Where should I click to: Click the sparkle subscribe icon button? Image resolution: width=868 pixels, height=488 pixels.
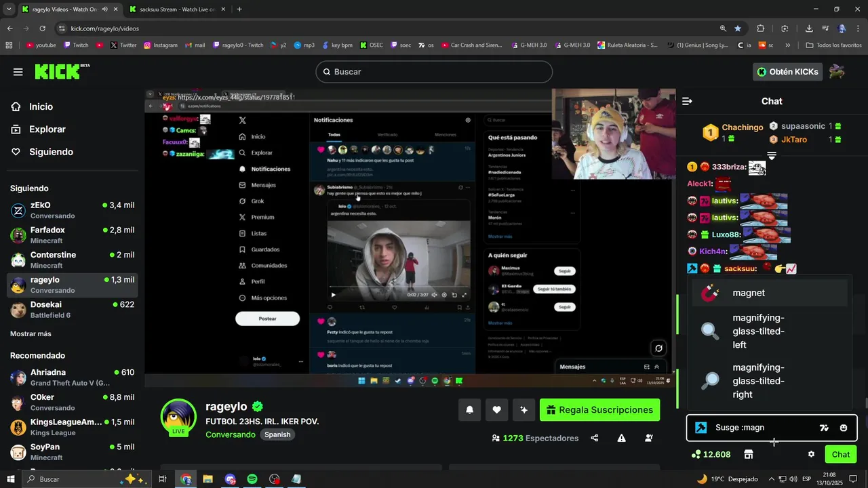point(524,410)
